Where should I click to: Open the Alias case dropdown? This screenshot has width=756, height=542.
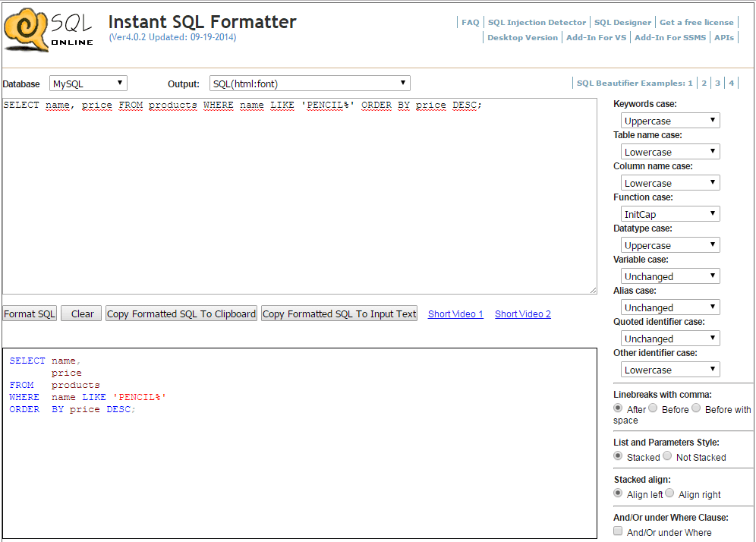pos(669,307)
